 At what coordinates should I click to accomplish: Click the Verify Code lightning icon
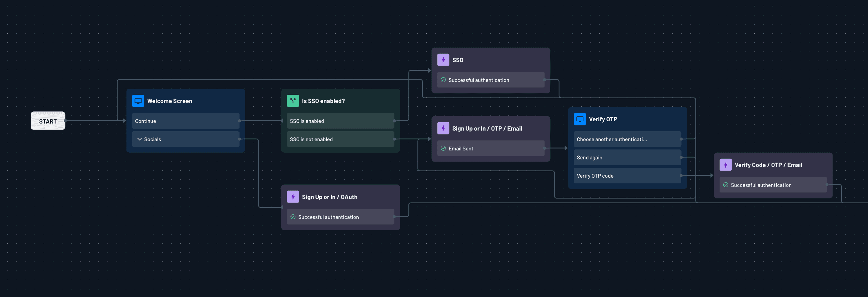coord(725,165)
